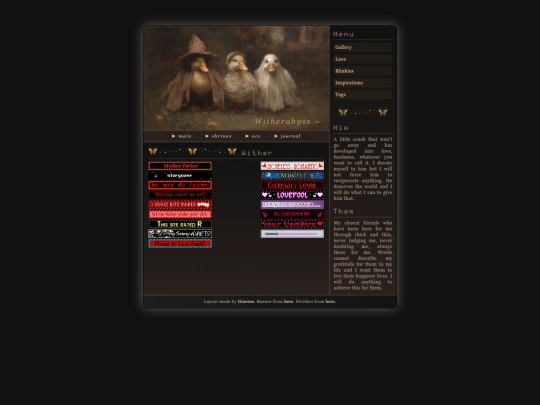
Task: Click the 'This site rated R' blinkie
Action: [x=180, y=224]
